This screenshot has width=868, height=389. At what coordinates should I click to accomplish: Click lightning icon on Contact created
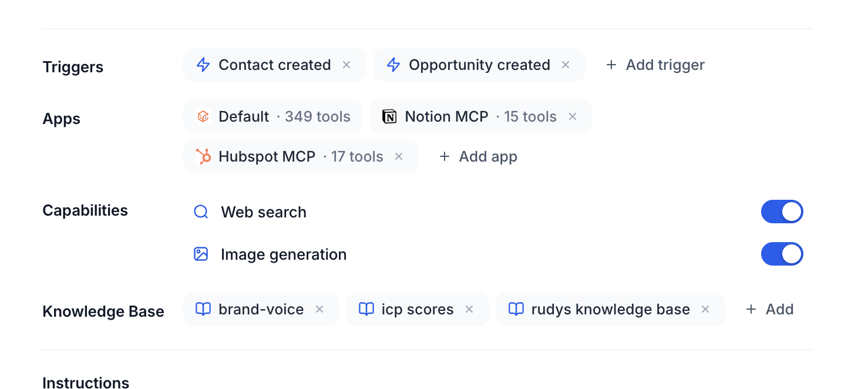(203, 65)
